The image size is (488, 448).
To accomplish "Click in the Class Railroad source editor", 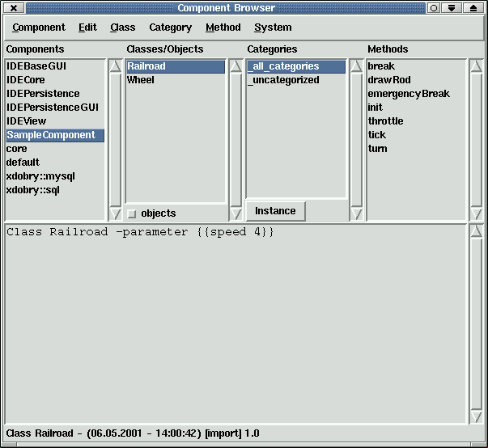I will [x=235, y=323].
